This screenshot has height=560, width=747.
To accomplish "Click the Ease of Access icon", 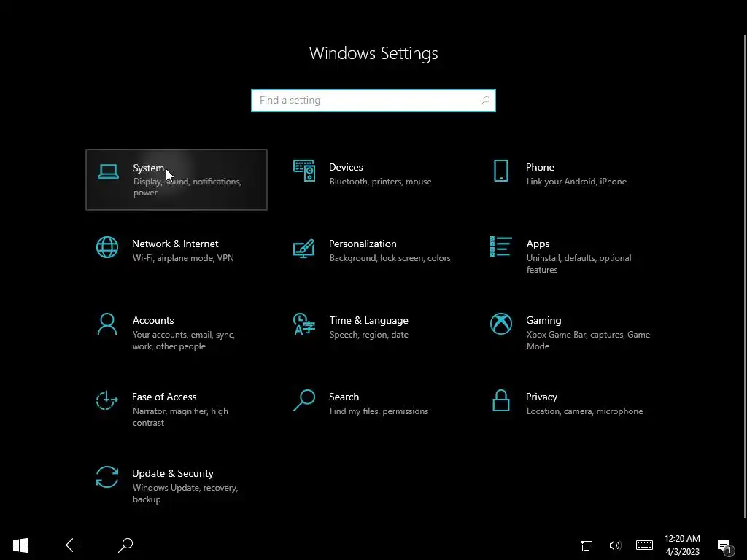I will (107, 400).
